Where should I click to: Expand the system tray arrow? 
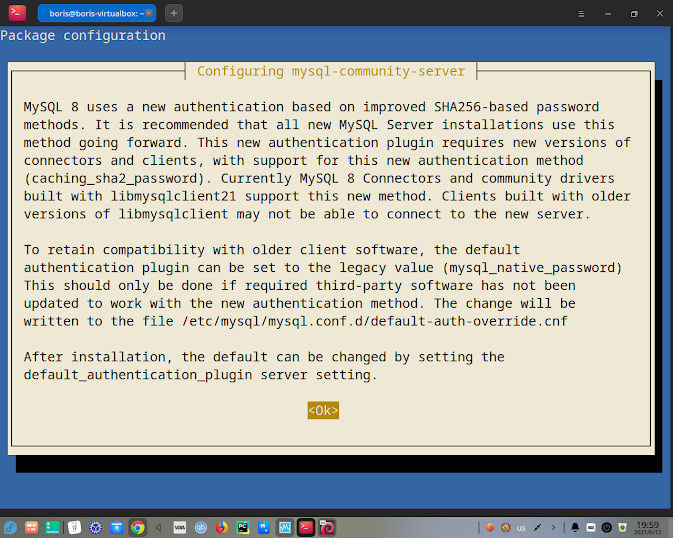[x=553, y=528]
